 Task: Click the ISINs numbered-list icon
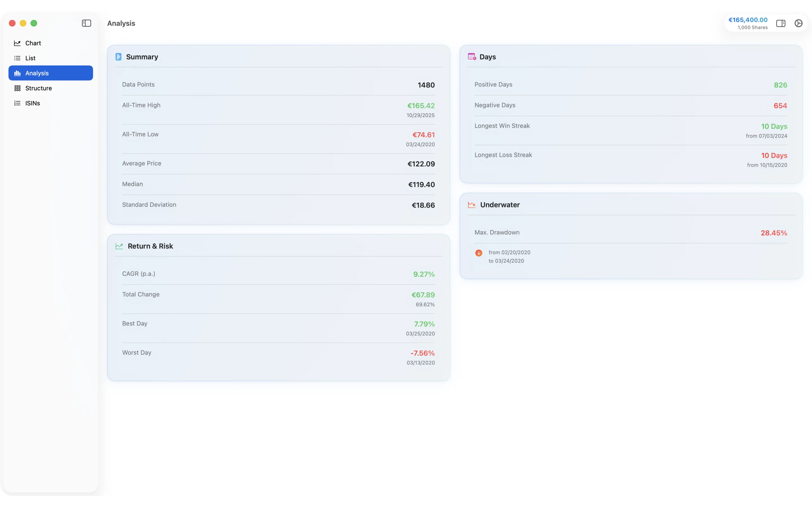17,103
